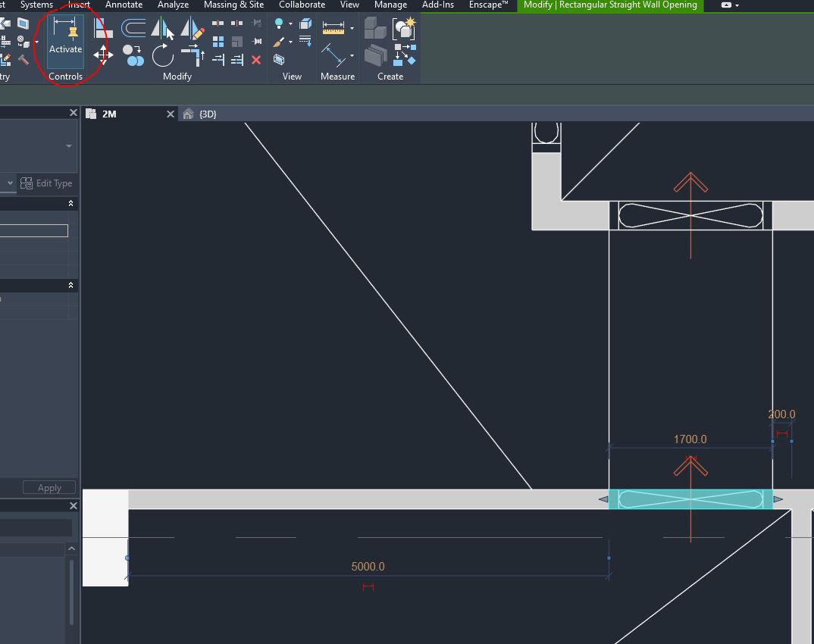Open the Massing & Site tab
Image resolution: width=814 pixels, height=644 pixels.
pos(233,5)
